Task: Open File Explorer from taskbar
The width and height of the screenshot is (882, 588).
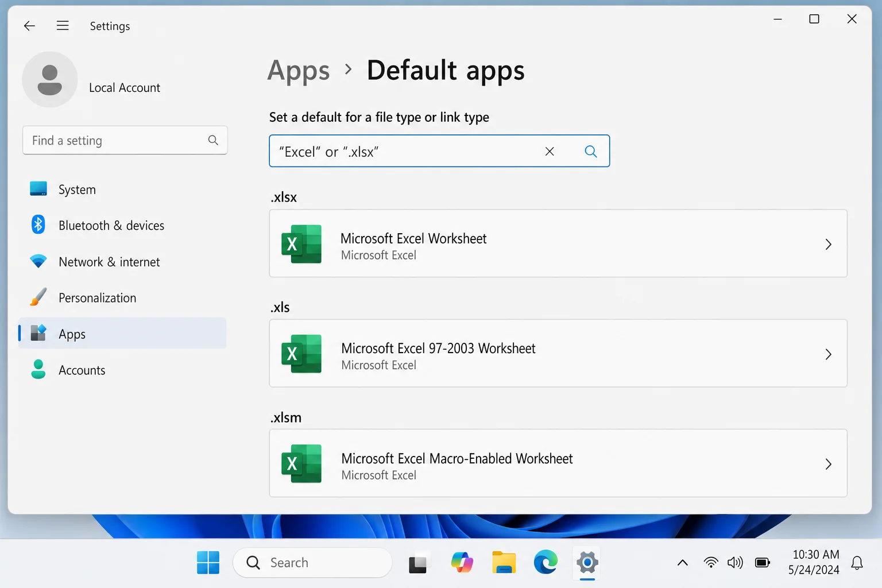Action: [x=504, y=563]
